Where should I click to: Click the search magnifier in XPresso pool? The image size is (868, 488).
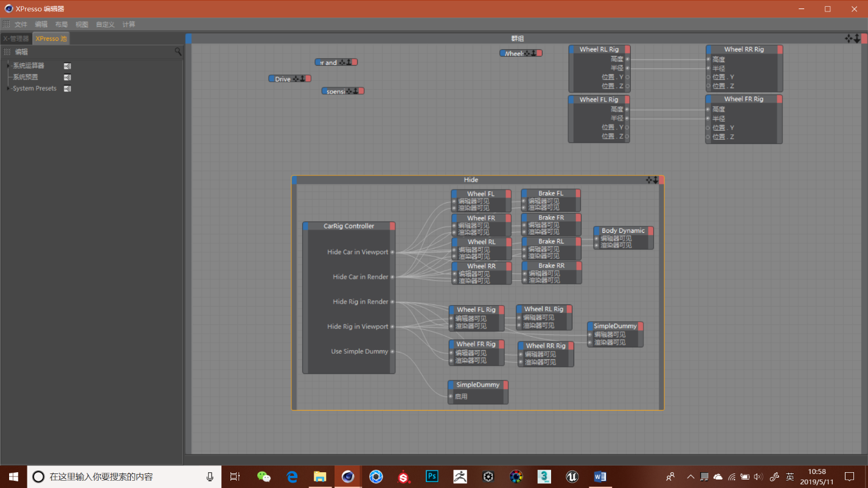coord(178,52)
